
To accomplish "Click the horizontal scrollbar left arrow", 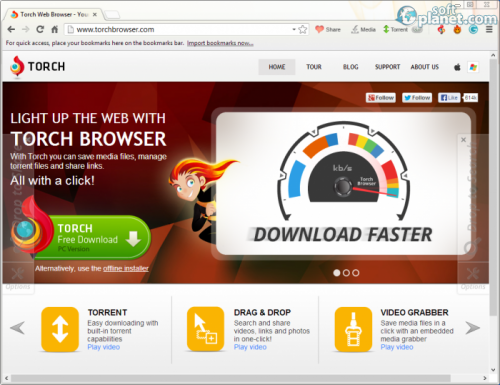I will click(x=6, y=378).
